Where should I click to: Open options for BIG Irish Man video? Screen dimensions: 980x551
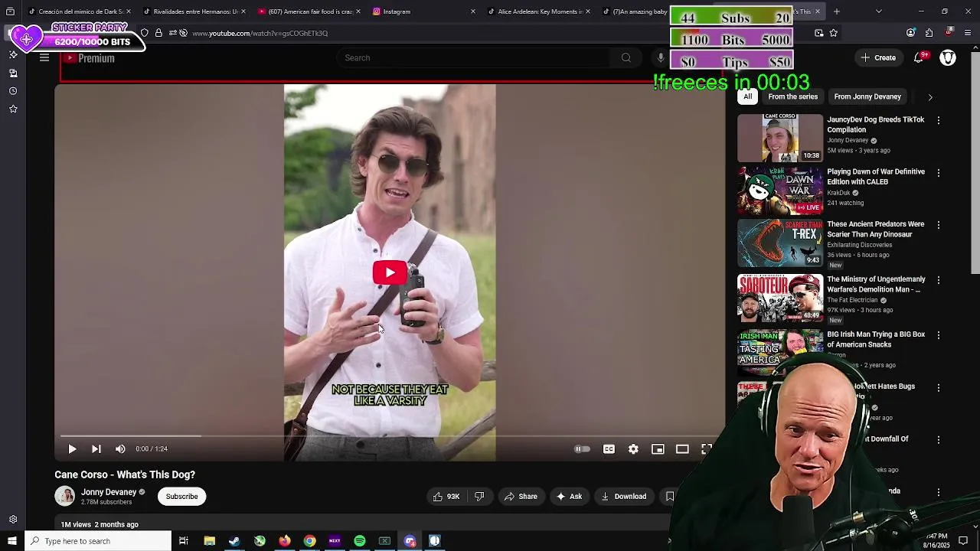tap(939, 336)
